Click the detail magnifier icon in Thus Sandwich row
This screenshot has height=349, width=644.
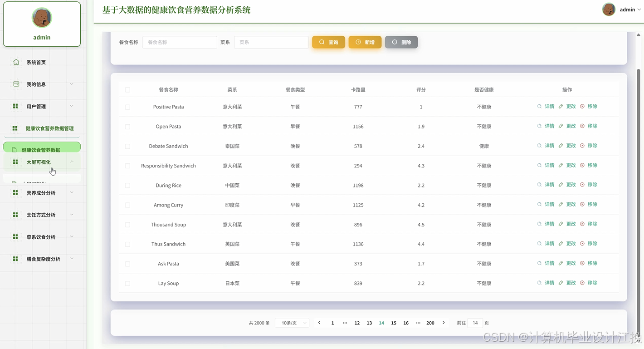(x=539, y=244)
